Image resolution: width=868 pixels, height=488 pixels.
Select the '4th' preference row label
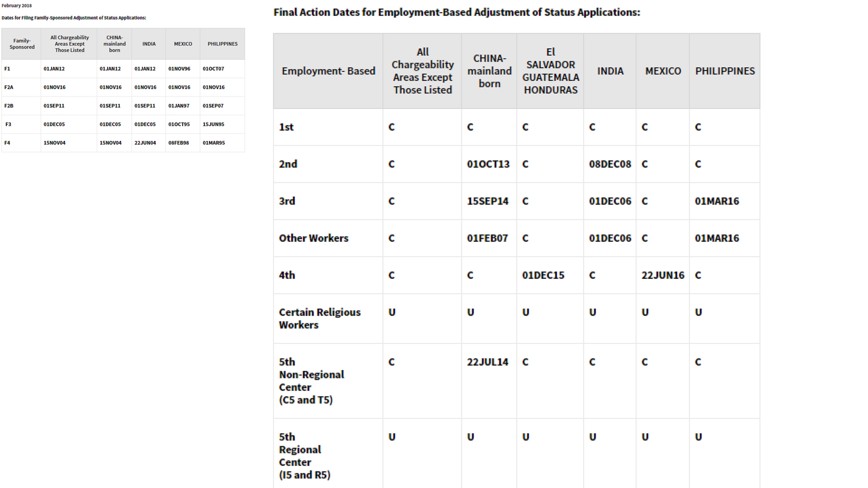287,275
